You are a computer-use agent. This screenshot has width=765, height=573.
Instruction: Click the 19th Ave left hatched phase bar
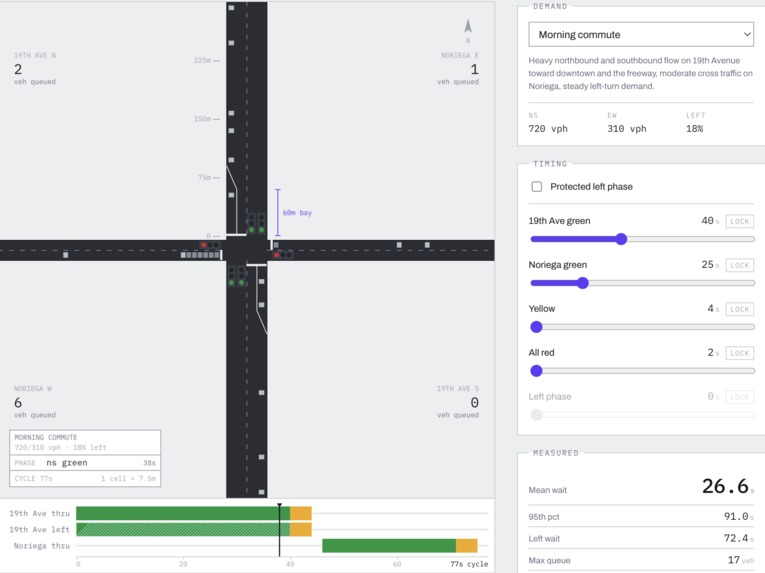click(183, 530)
